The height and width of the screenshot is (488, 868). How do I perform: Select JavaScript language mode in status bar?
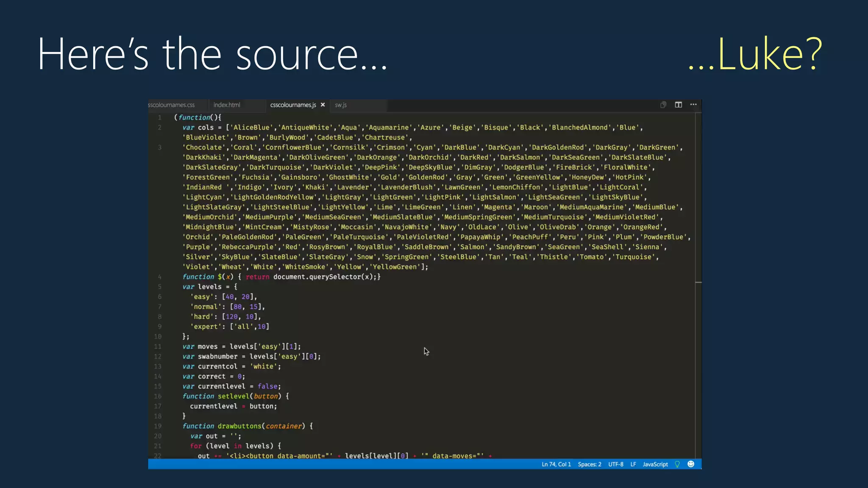click(x=655, y=464)
